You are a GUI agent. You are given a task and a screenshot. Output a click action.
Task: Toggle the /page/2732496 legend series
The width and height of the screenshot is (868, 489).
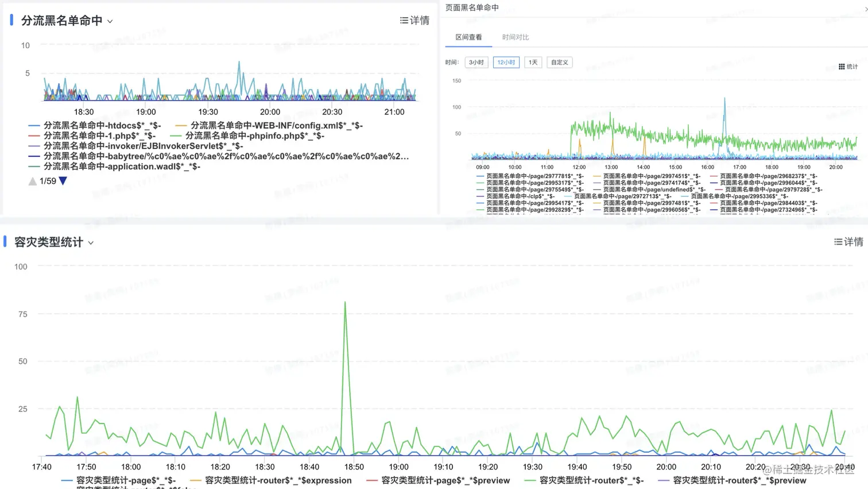pyautogui.click(x=764, y=210)
